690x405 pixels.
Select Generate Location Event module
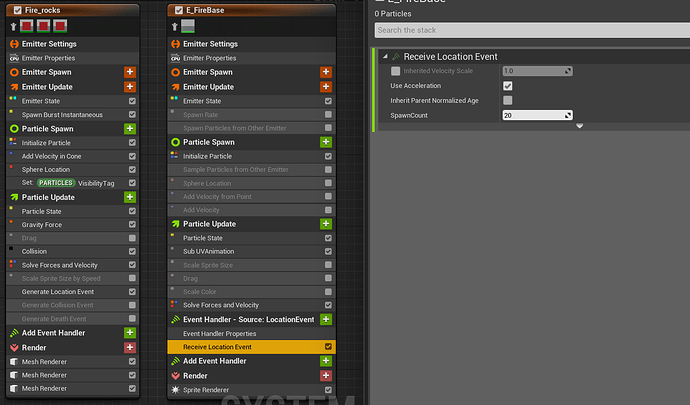click(73, 292)
